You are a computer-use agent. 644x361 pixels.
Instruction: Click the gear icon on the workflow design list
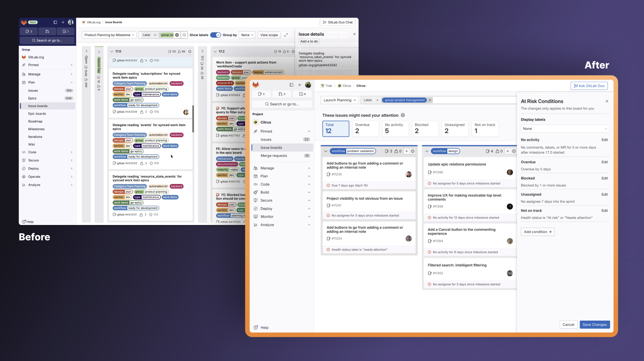(x=514, y=151)
